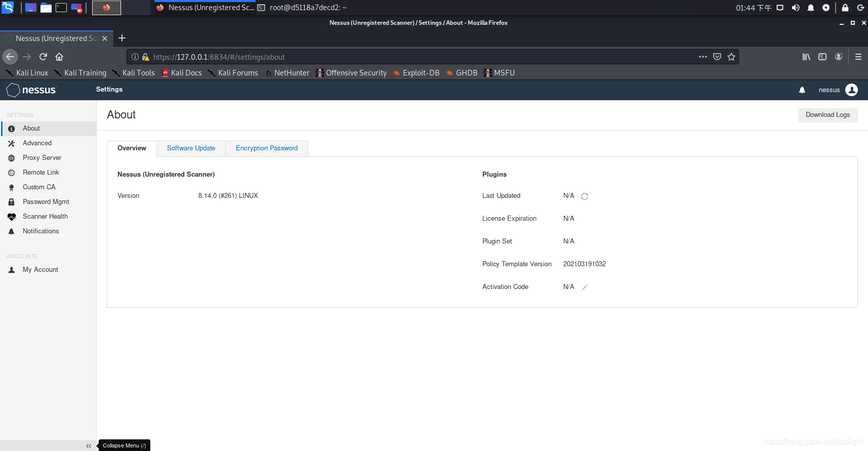Open a new browser tab

pyautogui.click(x=122, y=38)
